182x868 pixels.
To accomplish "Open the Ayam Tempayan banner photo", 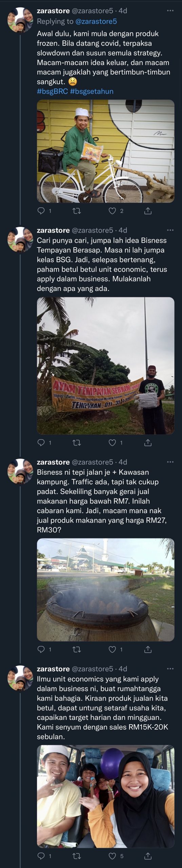I will click(x=105, y=366).
